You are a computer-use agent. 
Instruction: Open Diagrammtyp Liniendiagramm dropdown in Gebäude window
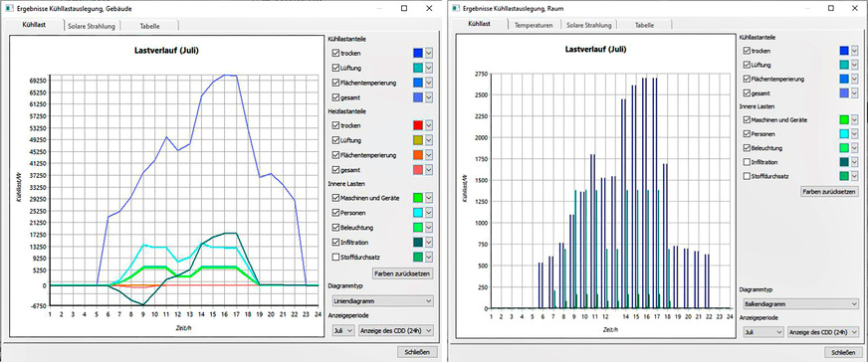tap(382, 300)
